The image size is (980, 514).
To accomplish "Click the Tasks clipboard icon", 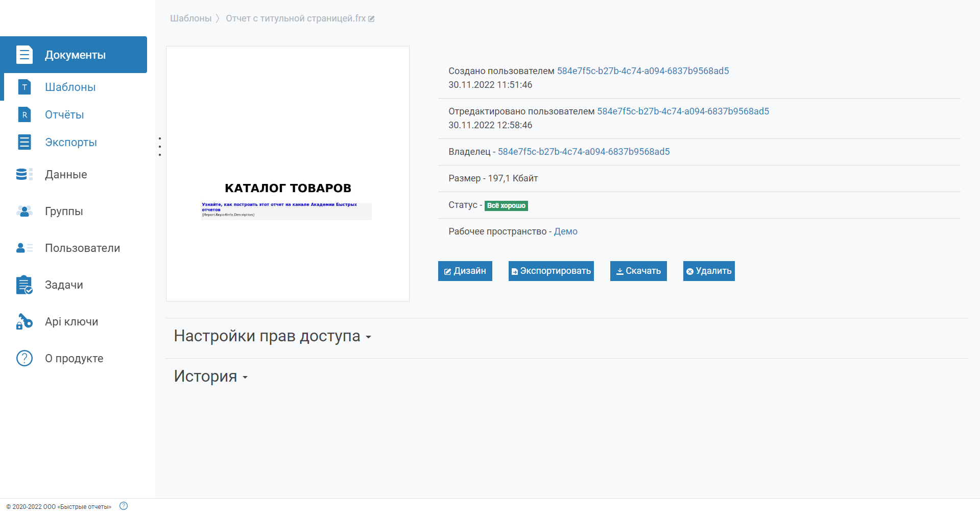I will (24, 285).
